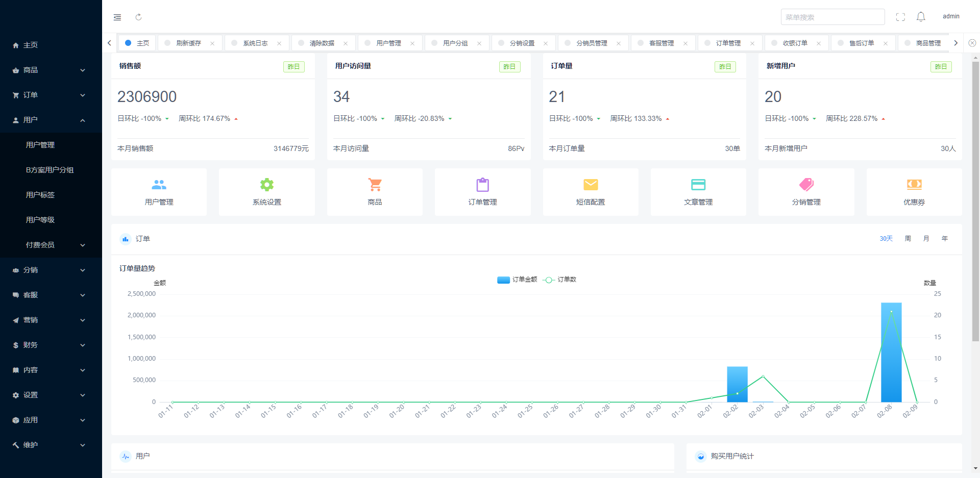980x478 pixels.
Task: Click the vertical page scrollbar thumb
Action: pyautogui.click(x=975, y=202)
